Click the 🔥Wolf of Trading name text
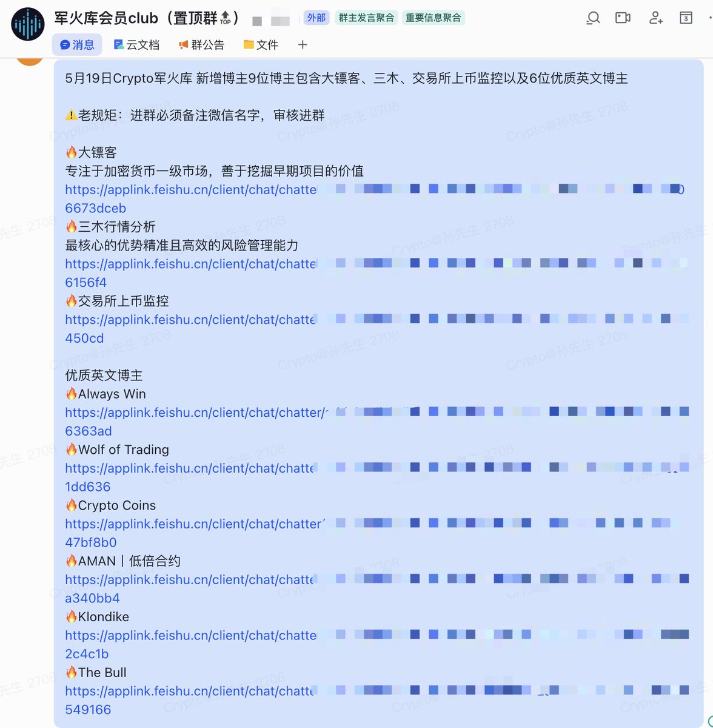 [117, 450]
